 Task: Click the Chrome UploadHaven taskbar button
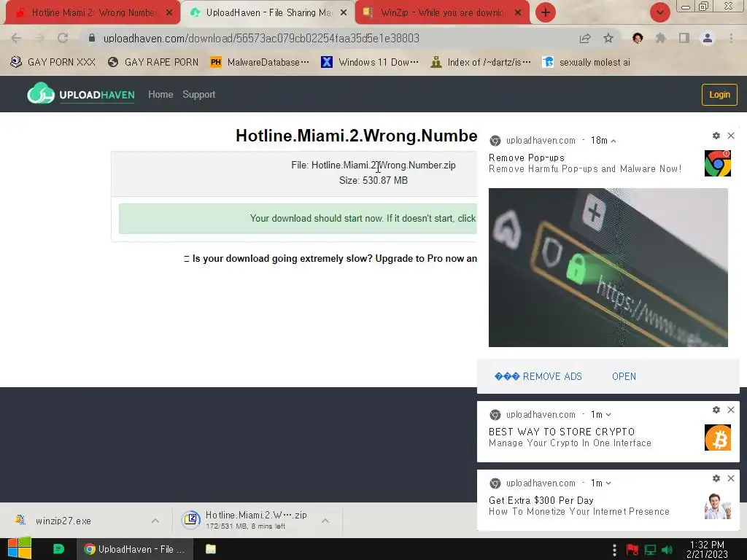[135, 549]
